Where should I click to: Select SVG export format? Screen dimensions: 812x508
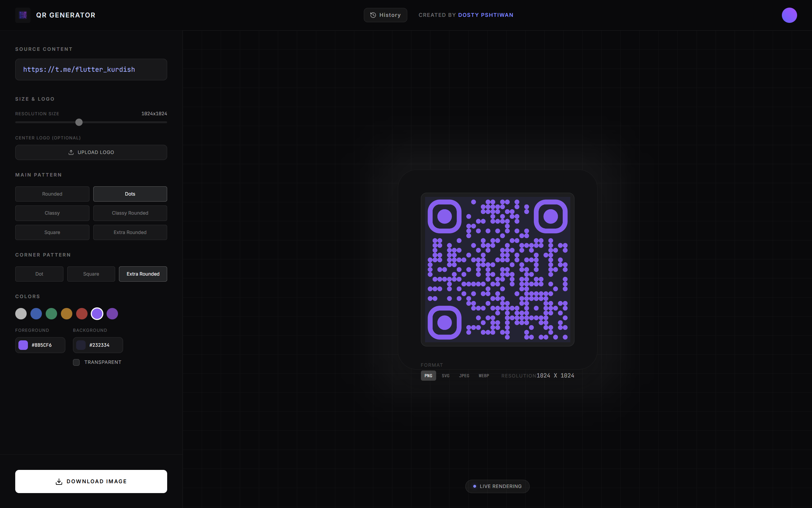click(x=446, y=376)
